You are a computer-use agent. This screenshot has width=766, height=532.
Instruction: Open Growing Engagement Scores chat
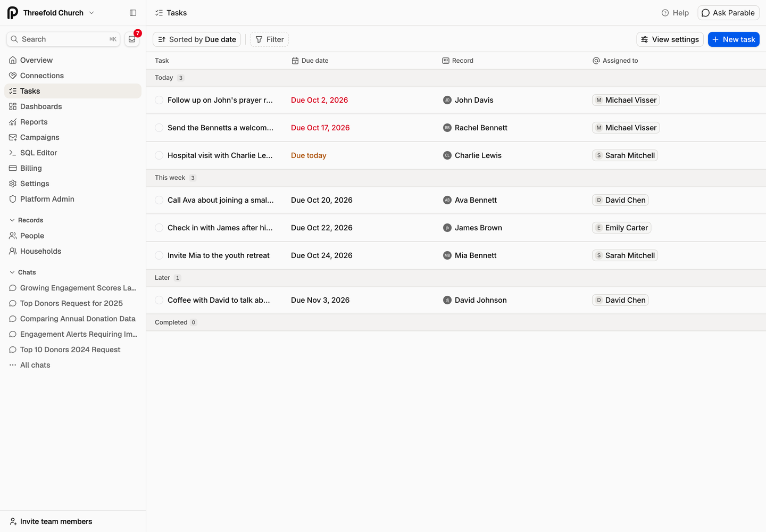tap(73, 288)
